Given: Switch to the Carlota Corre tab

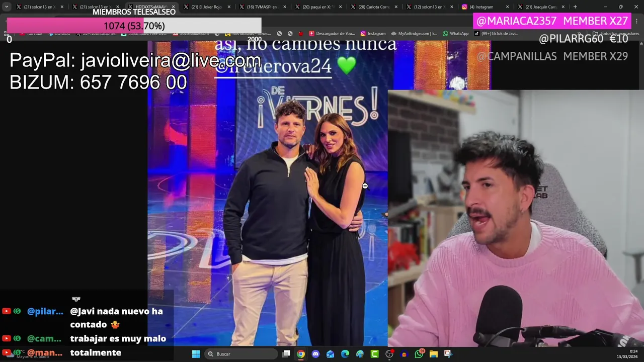Looking at the screenshot, I should (373, 7).
